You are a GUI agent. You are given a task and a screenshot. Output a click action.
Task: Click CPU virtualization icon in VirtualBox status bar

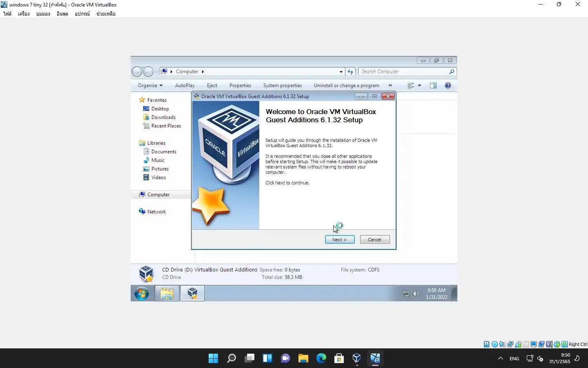pyautogui.click(x=549, y=344)
